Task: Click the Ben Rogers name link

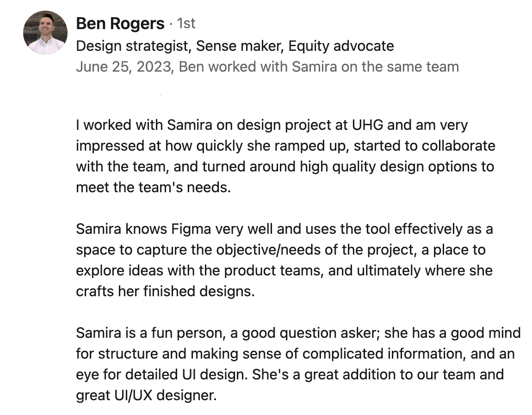Action: (120, 24)
